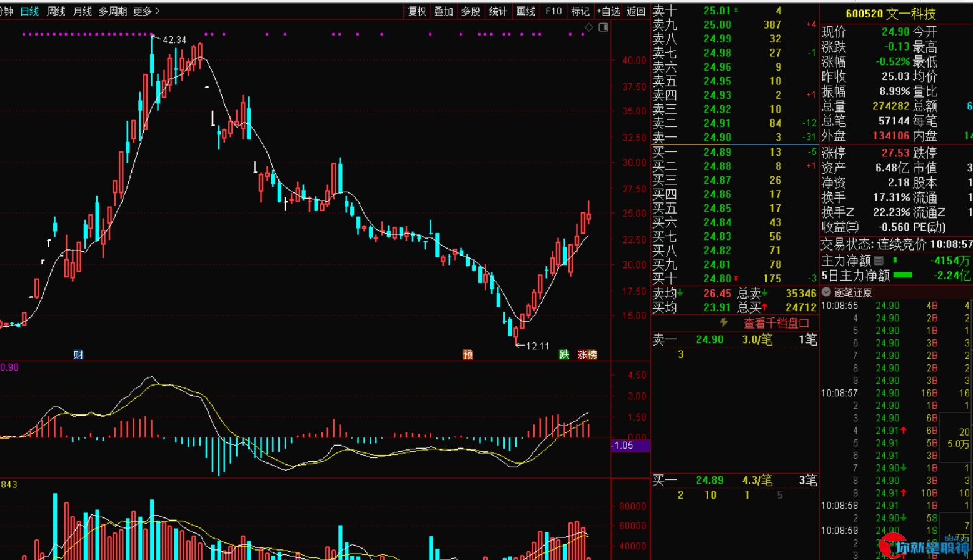Select the 10:08:55 4B tick row
The width and height of the screenshot is (973, 560).
click(x=896, y=306)
